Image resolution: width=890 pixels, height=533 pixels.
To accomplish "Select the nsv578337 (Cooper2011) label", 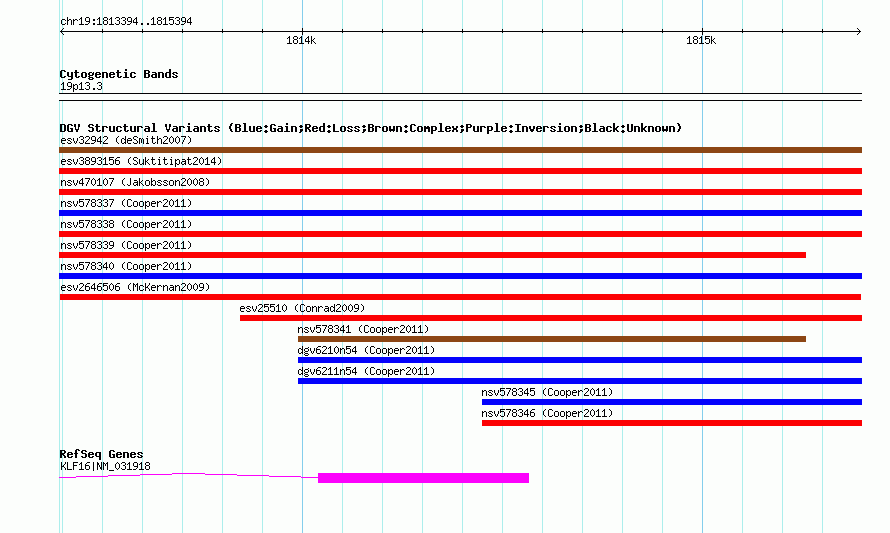I will click(x=126, y=203).
